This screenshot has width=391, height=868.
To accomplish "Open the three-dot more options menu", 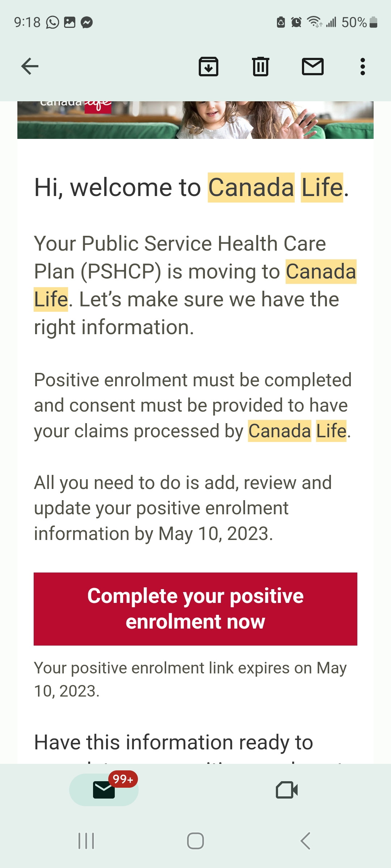I will click(362, 67).
